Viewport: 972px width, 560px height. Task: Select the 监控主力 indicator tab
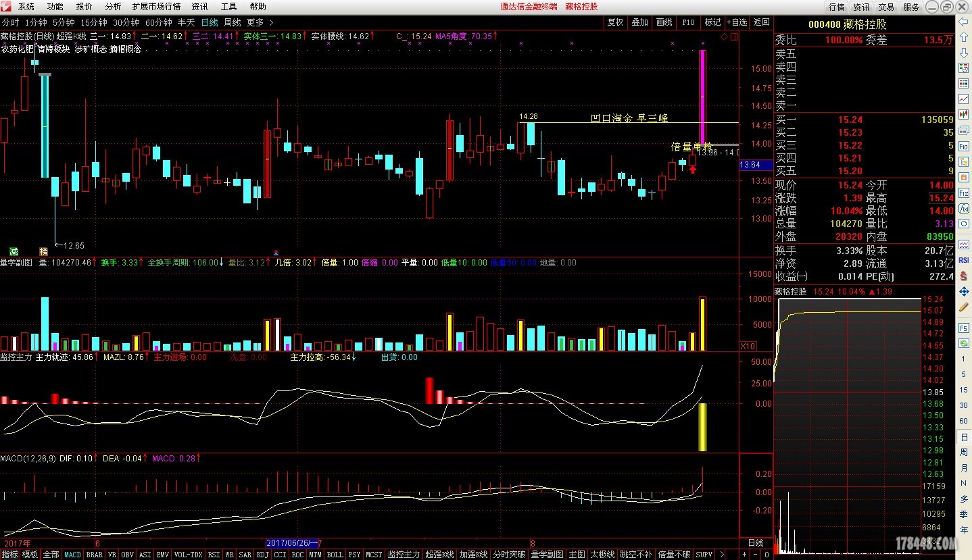[404, 555]
